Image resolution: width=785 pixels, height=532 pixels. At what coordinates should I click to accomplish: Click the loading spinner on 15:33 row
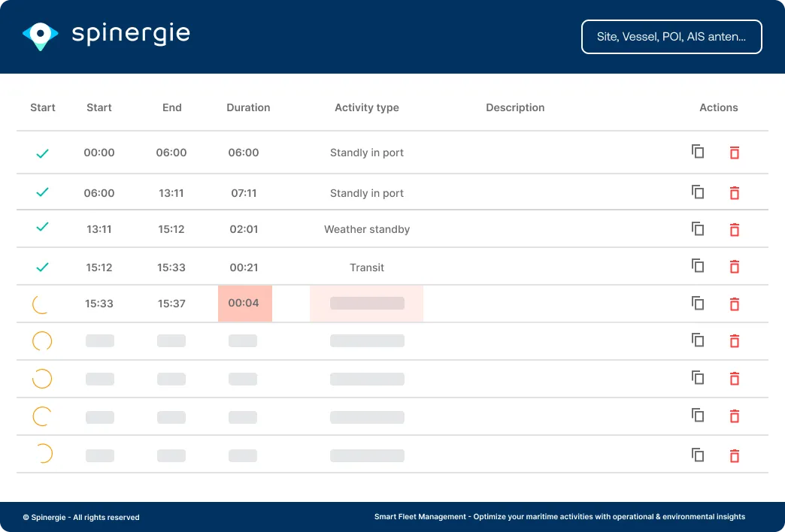[42, 304]
